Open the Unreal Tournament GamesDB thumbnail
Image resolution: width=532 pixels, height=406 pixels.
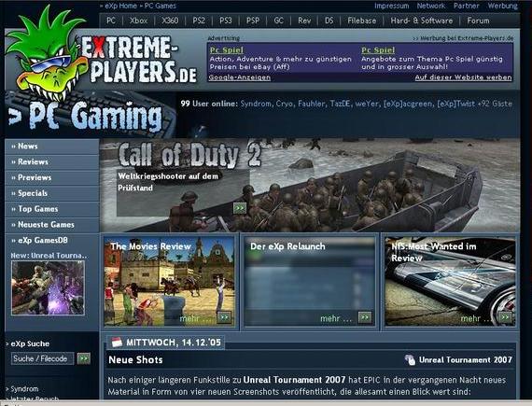click(48, 288)
